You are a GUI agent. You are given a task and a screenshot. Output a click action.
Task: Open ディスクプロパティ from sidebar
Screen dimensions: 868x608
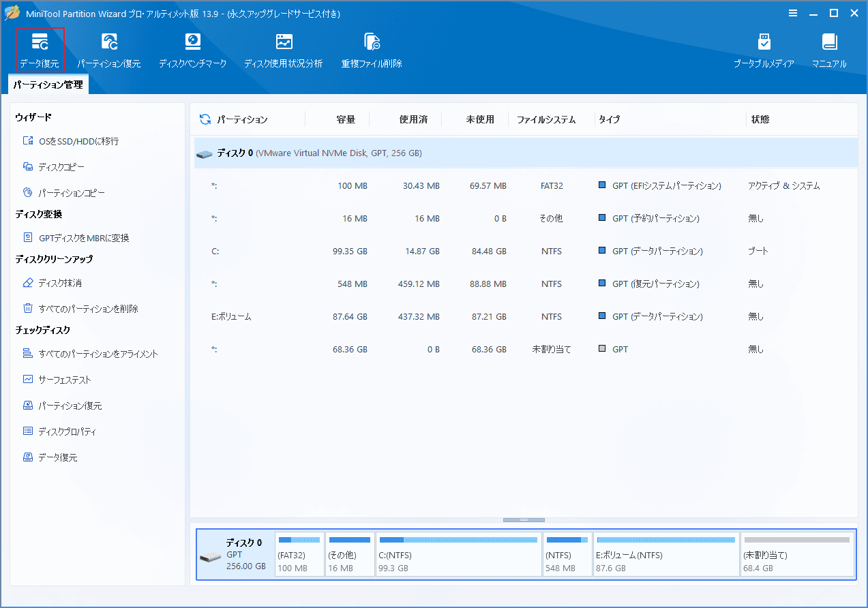59,431
